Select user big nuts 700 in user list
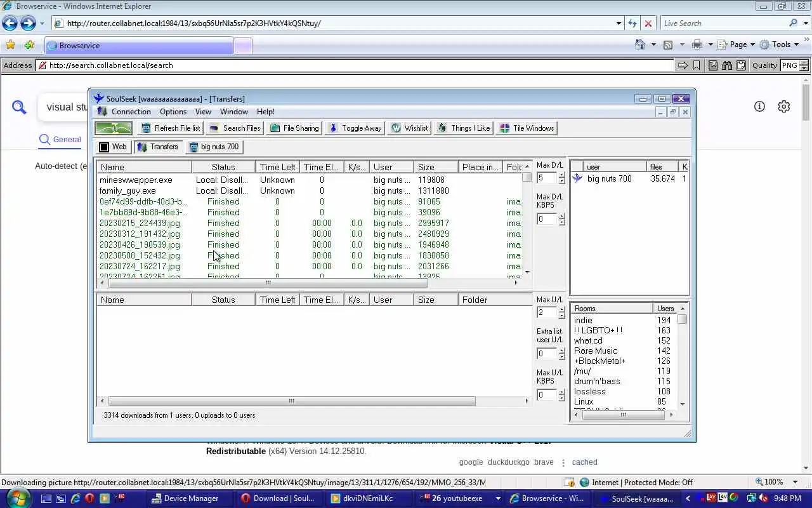Screen dimensions: 812x508 [629, 178]
